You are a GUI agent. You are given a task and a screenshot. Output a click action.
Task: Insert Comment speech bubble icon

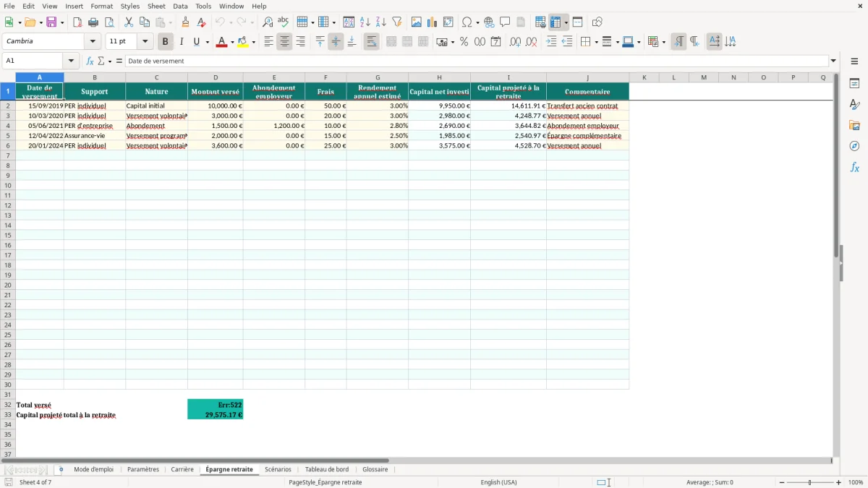(505, 22)
